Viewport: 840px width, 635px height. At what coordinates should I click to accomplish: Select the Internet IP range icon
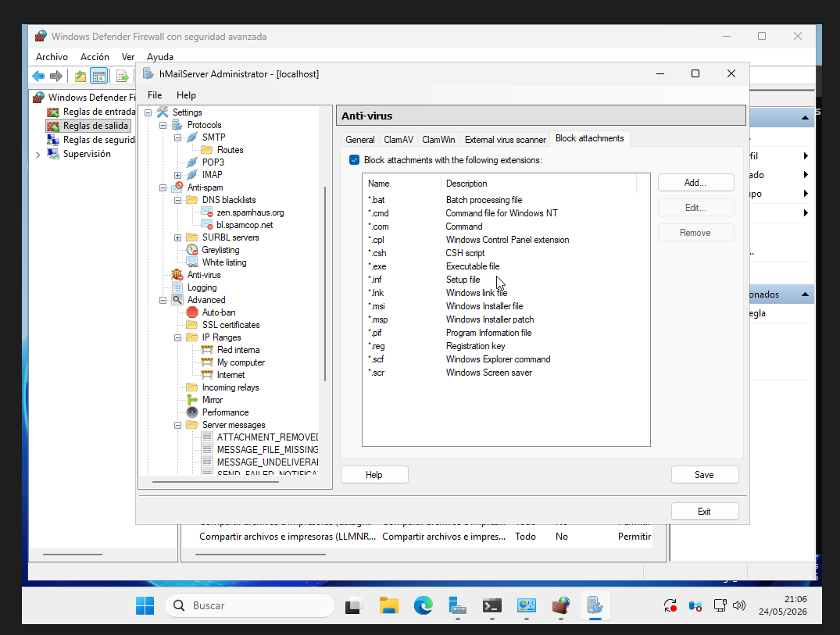tap(207, 375)
